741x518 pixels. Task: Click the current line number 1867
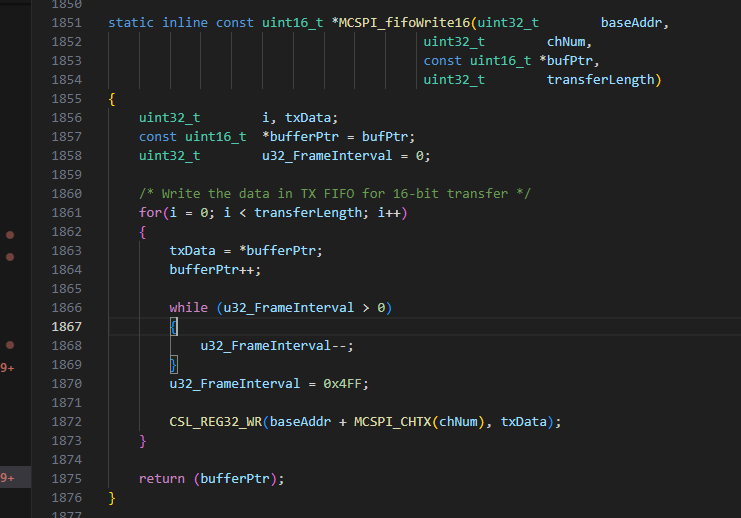point(67,327)
